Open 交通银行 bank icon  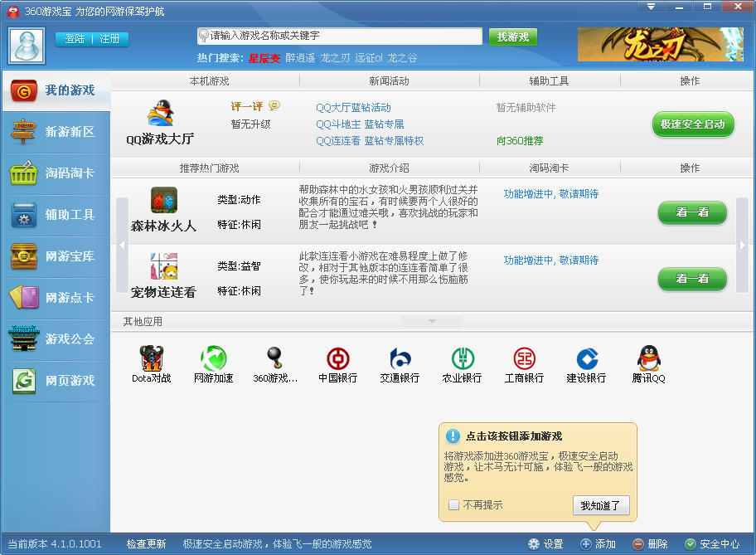click(x=400, y=358)
